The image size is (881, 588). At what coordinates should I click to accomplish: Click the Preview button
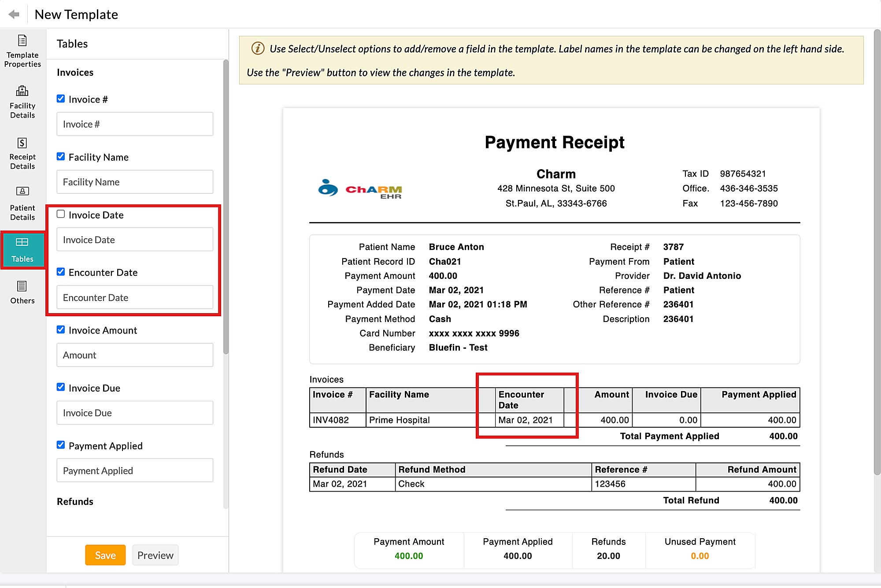point(155,555)
